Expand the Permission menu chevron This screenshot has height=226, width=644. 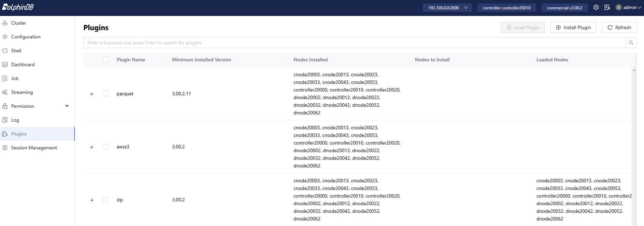pos(67,106)
